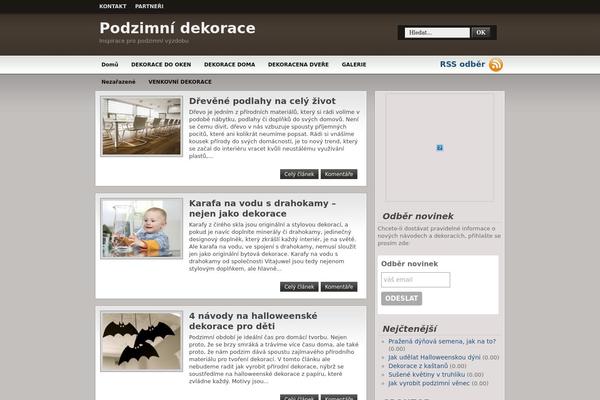Screen dimensions: 600x400
Task: Click Komentáře for Karafa article
Action: coord(339,287)
